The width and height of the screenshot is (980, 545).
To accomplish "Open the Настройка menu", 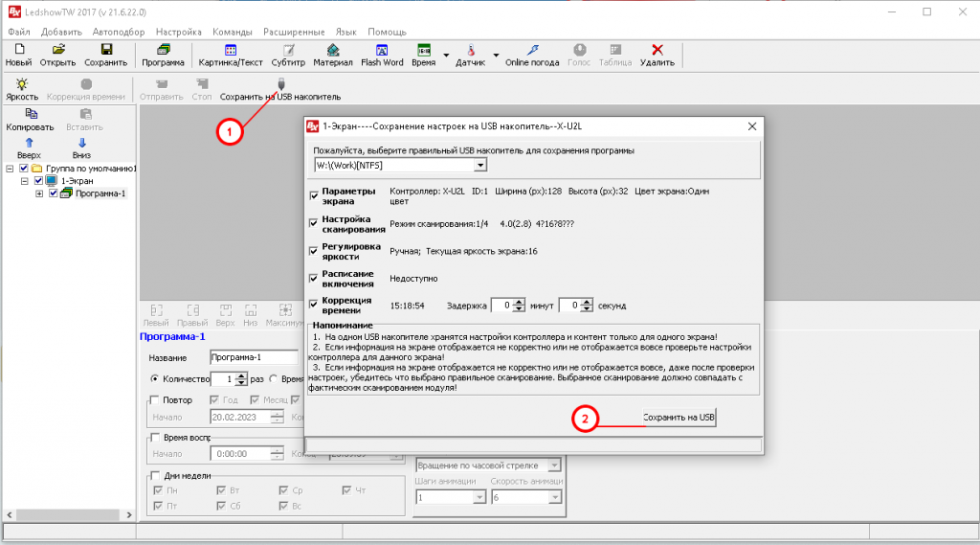I will click(x=178, y=32).
